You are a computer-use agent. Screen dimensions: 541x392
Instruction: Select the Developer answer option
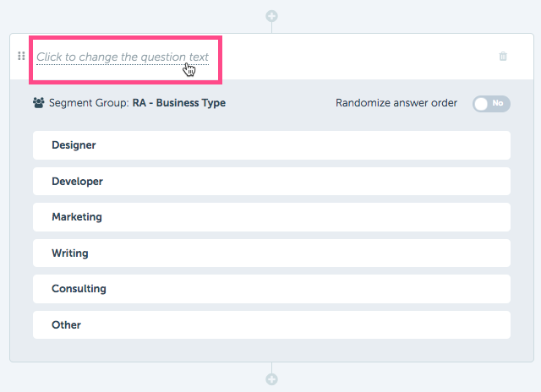pos(271,182)
